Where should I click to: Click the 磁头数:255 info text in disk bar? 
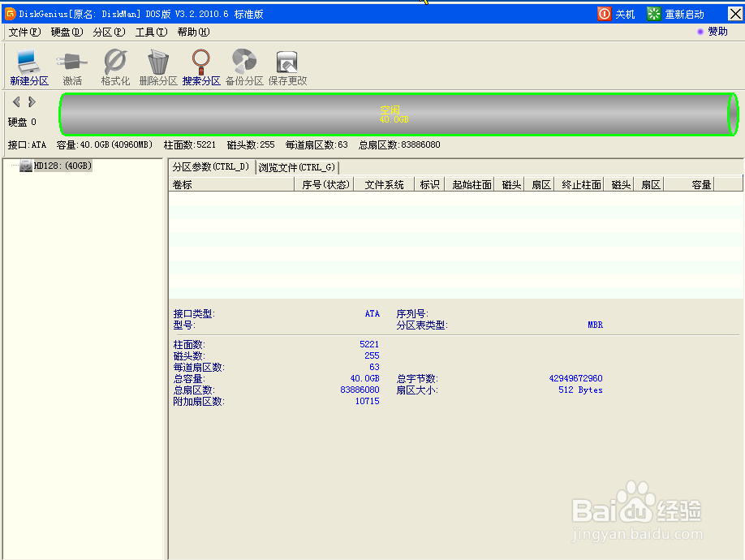(251, 144)
